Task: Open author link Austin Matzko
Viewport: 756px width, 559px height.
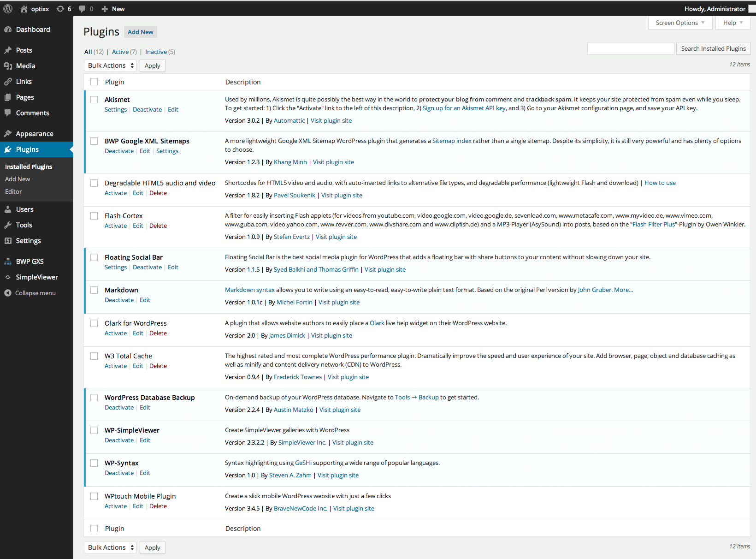Action: (x=294, y=410)
